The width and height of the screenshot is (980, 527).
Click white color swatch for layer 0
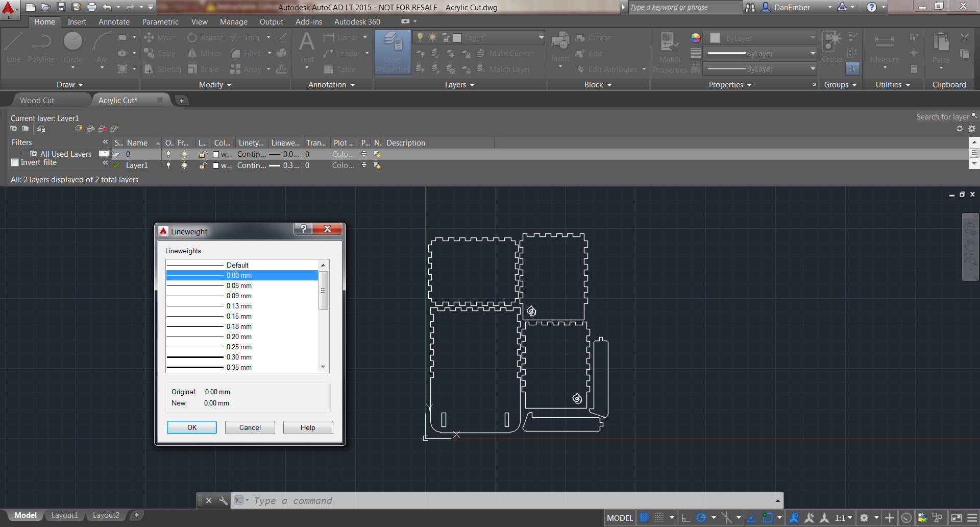click(x=216, y=154)
